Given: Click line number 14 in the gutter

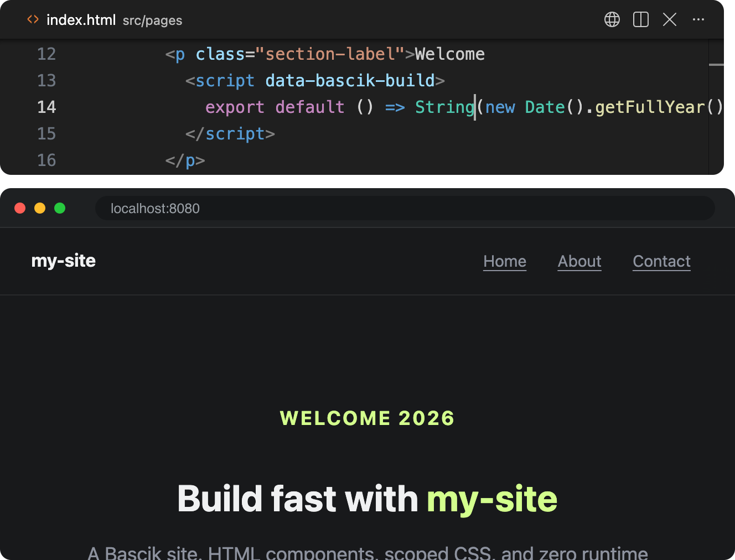Looking at the screenshot, I should click(x=46, y=107).
